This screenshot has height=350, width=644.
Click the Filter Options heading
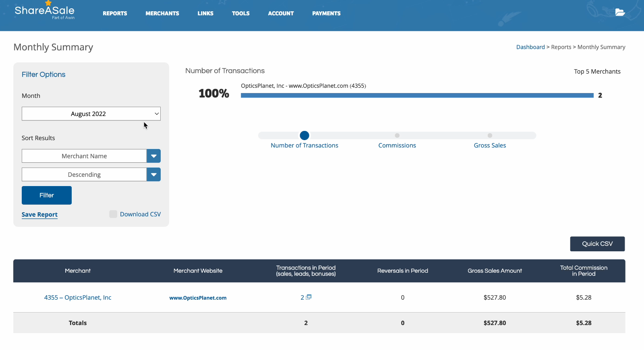pyautogui.click(x=43, y=75)
